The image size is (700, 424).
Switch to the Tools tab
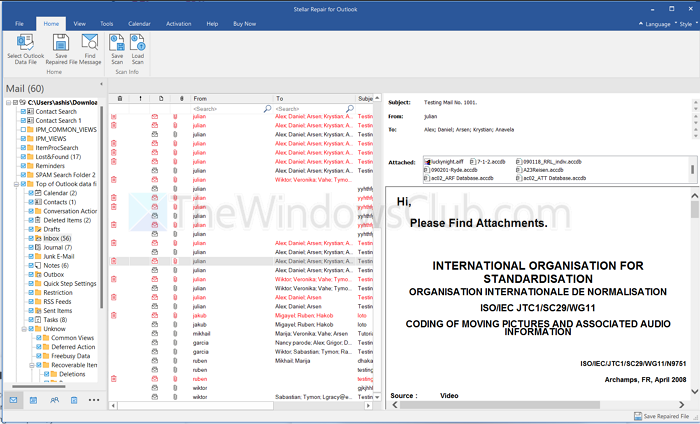tap(106, 24)
